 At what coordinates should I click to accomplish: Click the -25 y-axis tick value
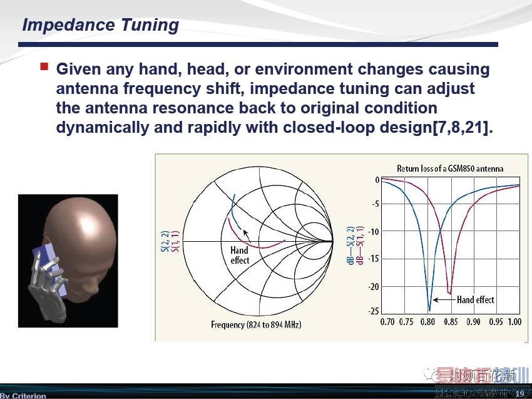(x=374, y=311)
